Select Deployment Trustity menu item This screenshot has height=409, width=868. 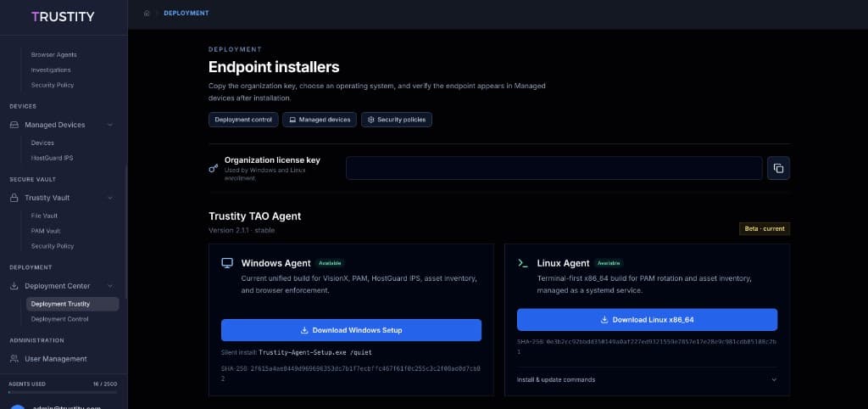[x=73, y=304]
